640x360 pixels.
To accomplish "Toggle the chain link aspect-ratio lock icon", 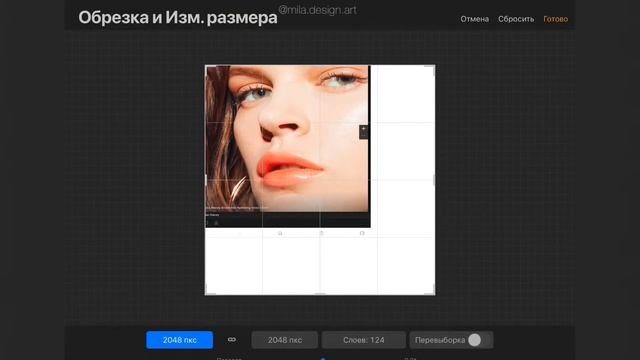I will [x=232, y=340].
